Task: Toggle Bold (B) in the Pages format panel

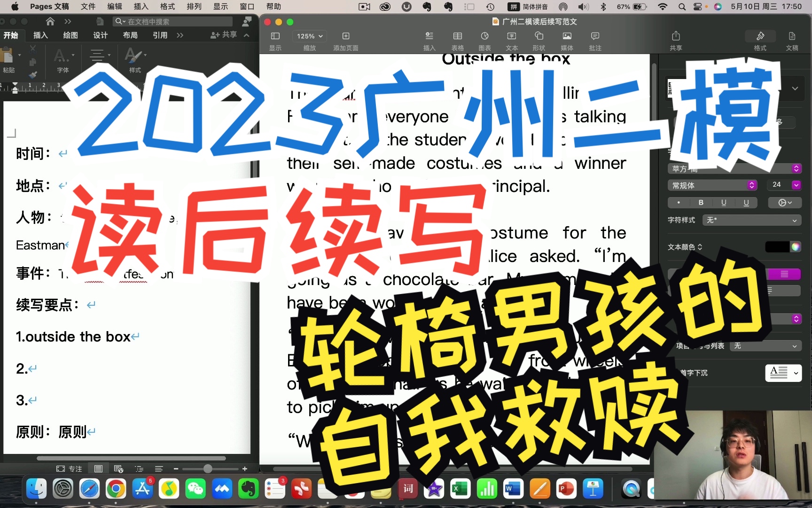Action: tap(701, 202)
